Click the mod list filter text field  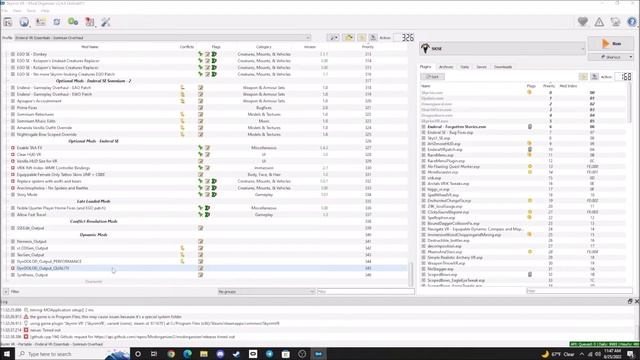tap(366, 292)
